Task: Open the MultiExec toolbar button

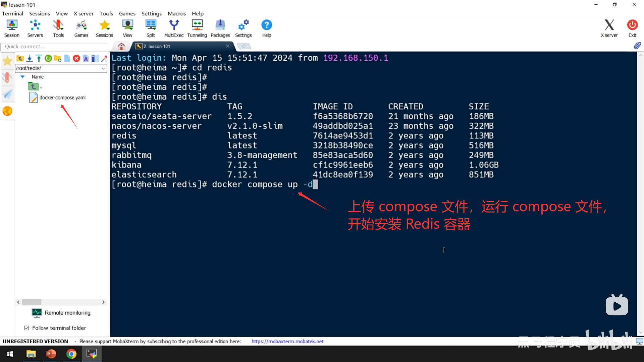Action: click(174, 28)
